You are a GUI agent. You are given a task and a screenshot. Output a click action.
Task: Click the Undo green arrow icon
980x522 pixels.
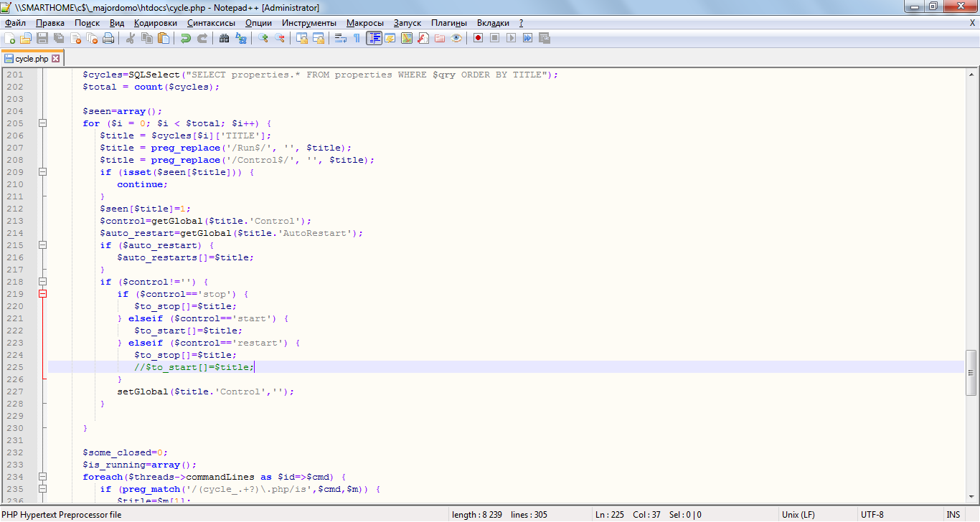(186, 38)
